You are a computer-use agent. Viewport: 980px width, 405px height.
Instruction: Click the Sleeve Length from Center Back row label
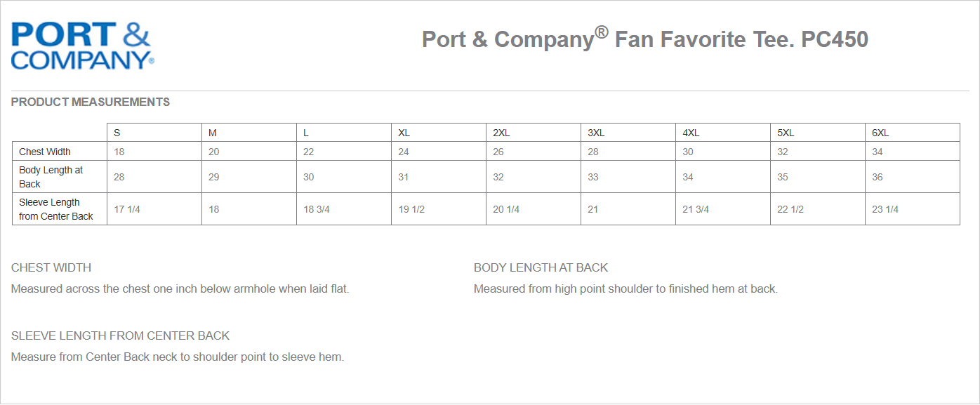click(x=56, y=209)
